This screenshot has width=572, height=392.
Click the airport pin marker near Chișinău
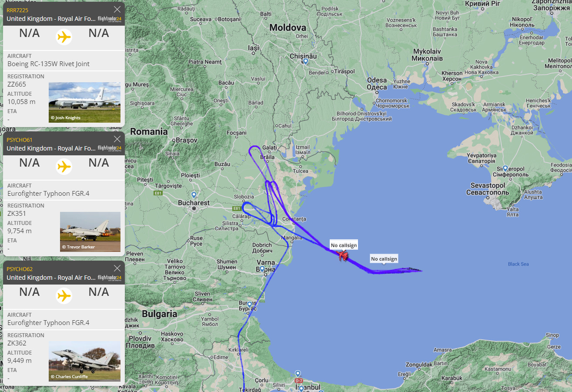(306, 61)
